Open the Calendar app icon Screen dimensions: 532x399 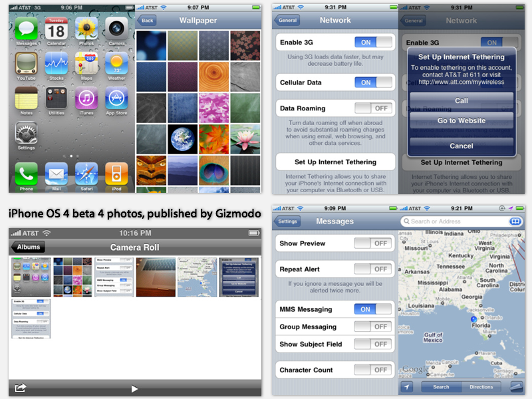(x=57, y=29)
